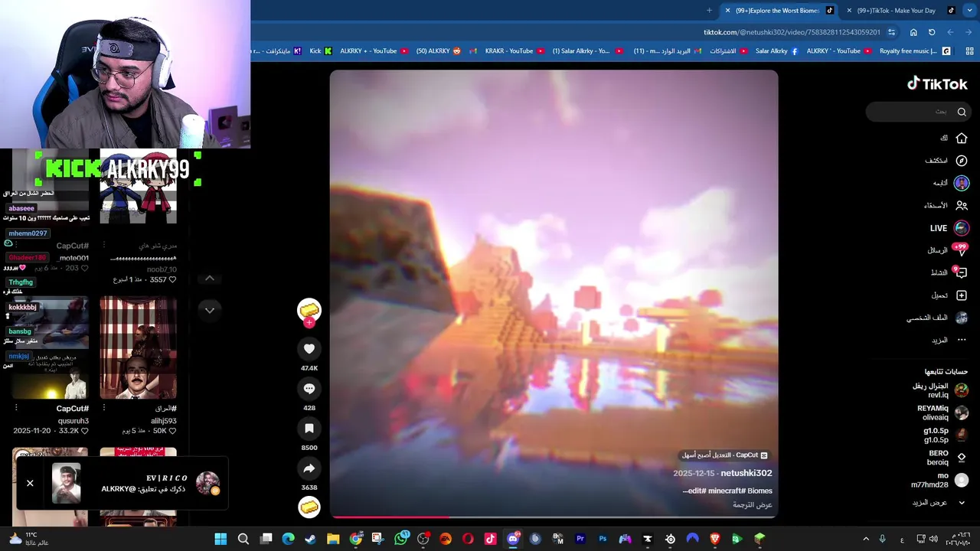Screen dimensions: 980x551
Task: Open the comments bubble showing 428
Action: (309, 389)
